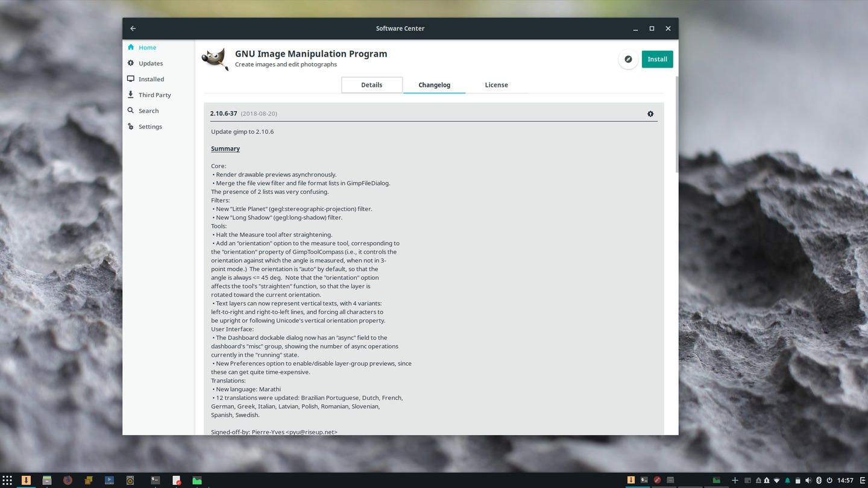
Task: Select Software Center in the task list
Action: click(631, 480)
